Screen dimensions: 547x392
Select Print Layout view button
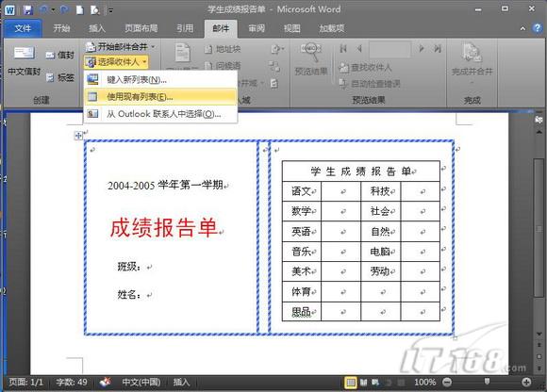(350, 383)
